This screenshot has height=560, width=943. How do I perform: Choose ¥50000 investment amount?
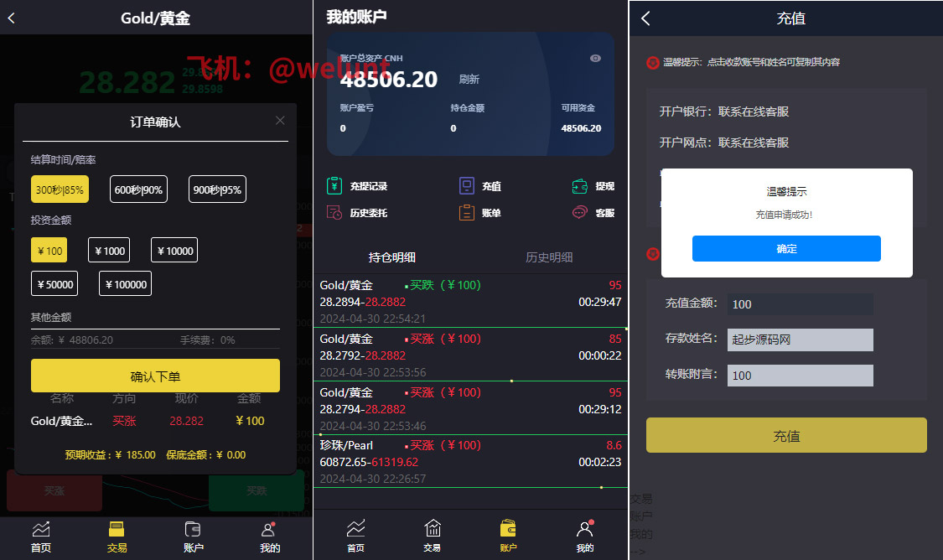click(x=54, y=284)
